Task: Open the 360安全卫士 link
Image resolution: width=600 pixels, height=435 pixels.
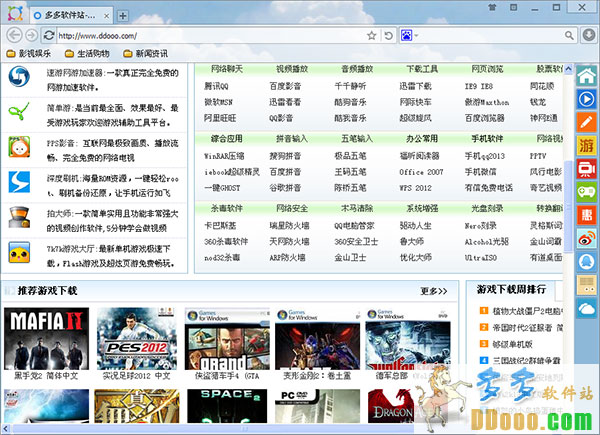Action: 356,242
